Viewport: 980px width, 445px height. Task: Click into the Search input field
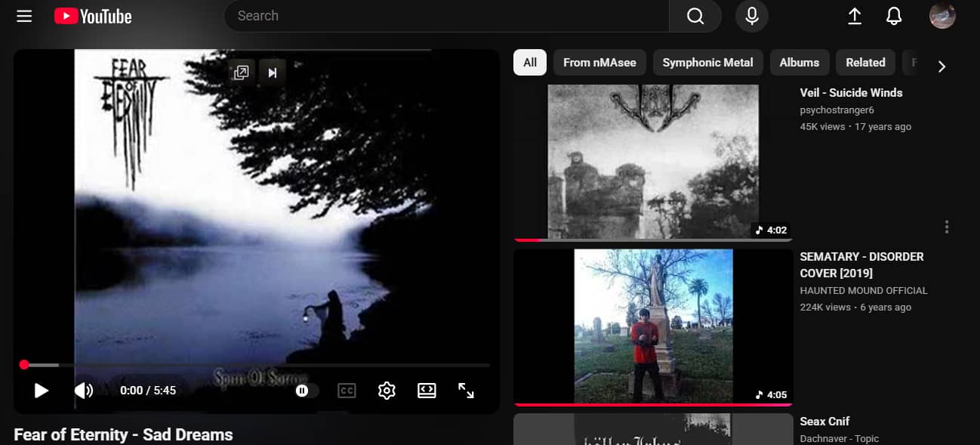pyautogui.click(x=446, y=16)
